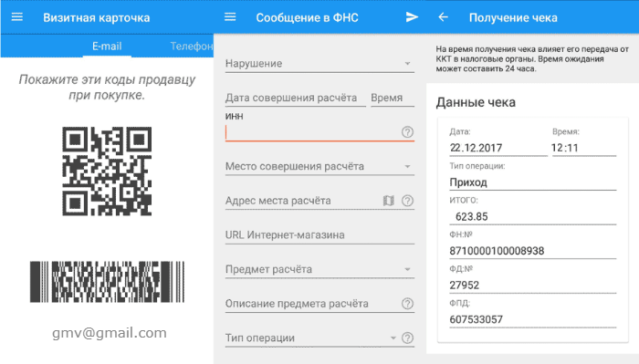Click the Данные чека heading
Screen dimensions: 639x364
[476, 102]
